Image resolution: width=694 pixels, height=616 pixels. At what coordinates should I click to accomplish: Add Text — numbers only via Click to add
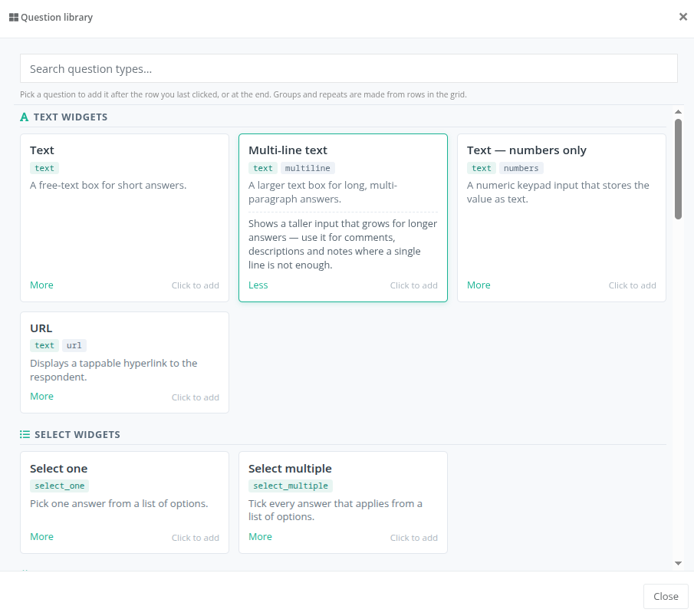click(632, 285)
